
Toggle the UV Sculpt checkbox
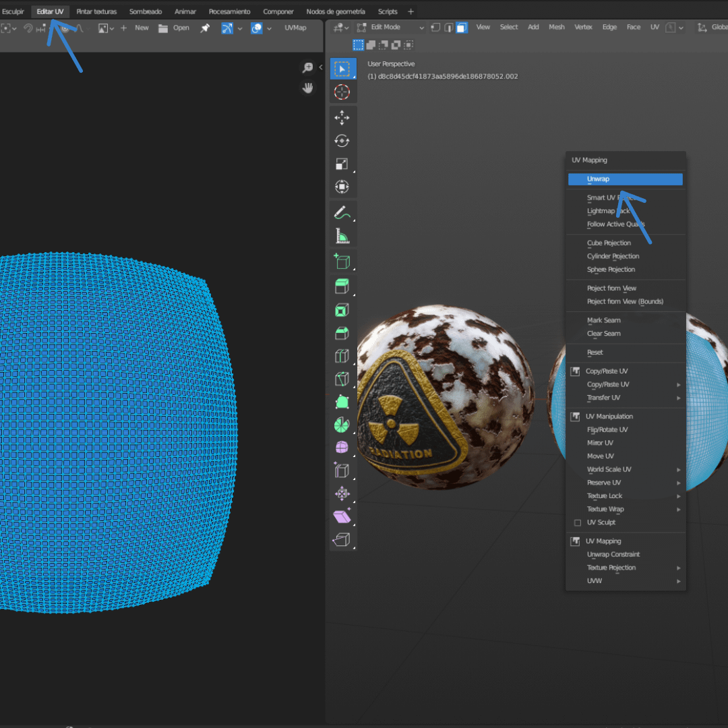click(x=578, y=522)
